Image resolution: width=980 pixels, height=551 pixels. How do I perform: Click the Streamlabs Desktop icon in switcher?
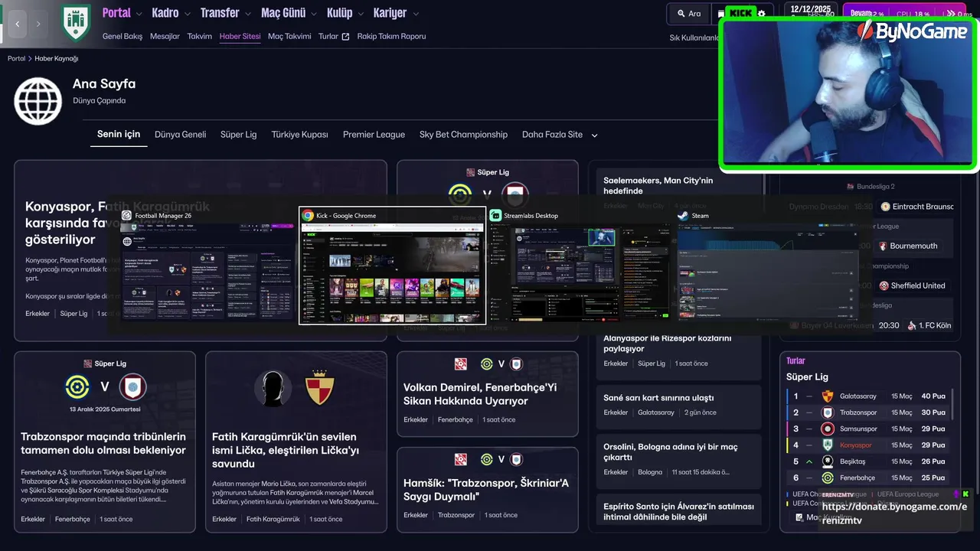click(x=495, y=216)
